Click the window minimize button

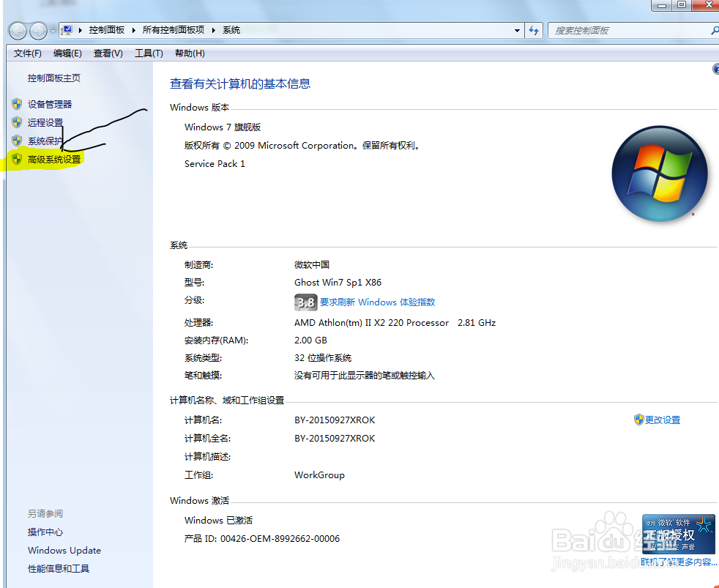point(662,5)
